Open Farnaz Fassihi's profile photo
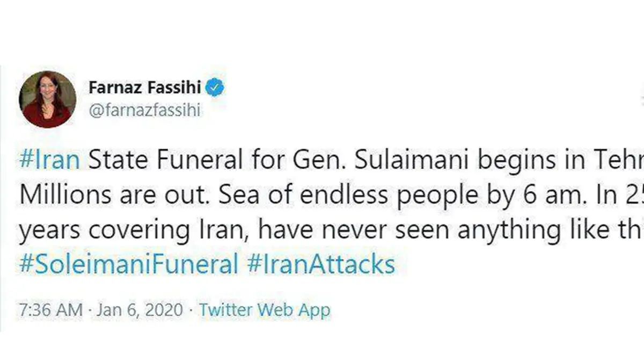 (47, 99)
